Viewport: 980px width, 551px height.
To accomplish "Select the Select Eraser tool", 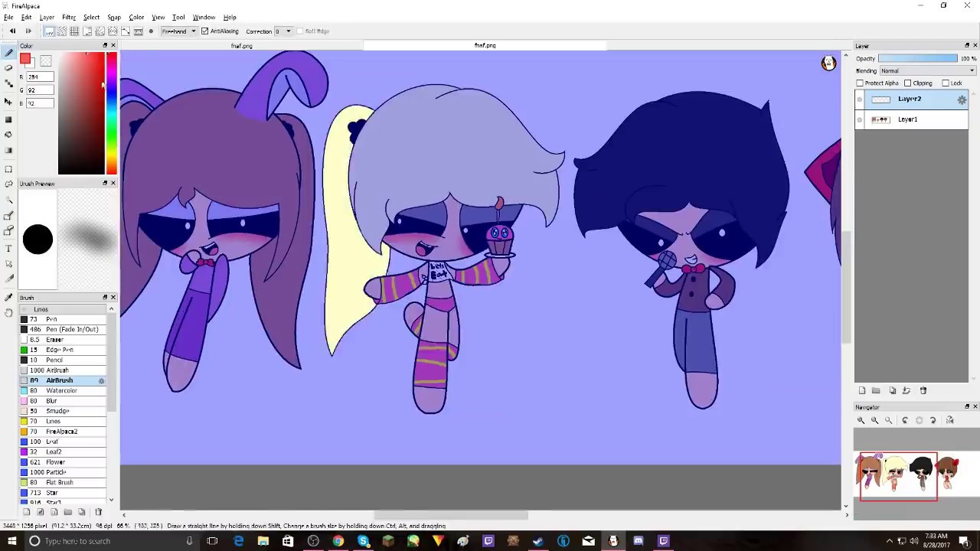I will [x=8, y=230].
